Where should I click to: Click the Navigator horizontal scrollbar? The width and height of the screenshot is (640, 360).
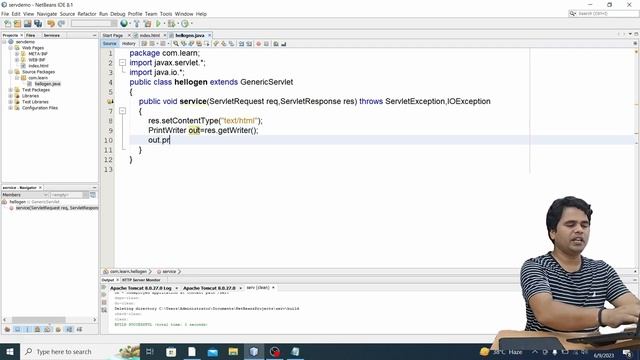(x=38, y=320)
